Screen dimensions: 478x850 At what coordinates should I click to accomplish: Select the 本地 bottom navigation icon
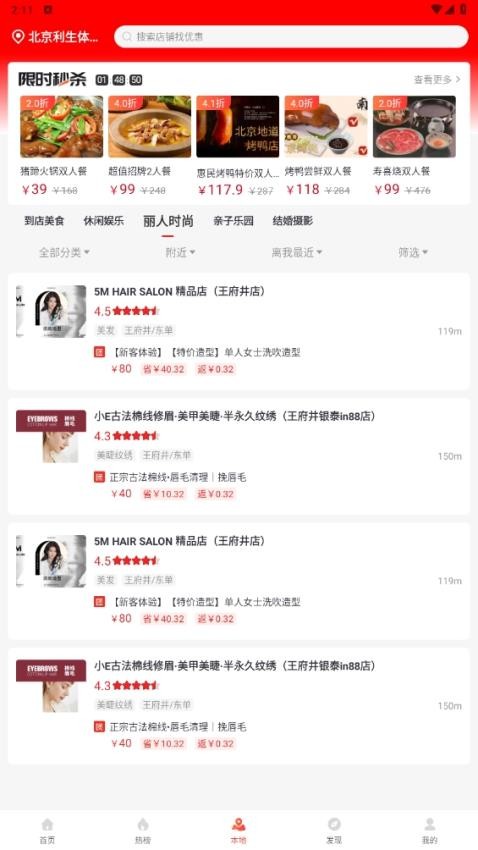coord(238,825)
